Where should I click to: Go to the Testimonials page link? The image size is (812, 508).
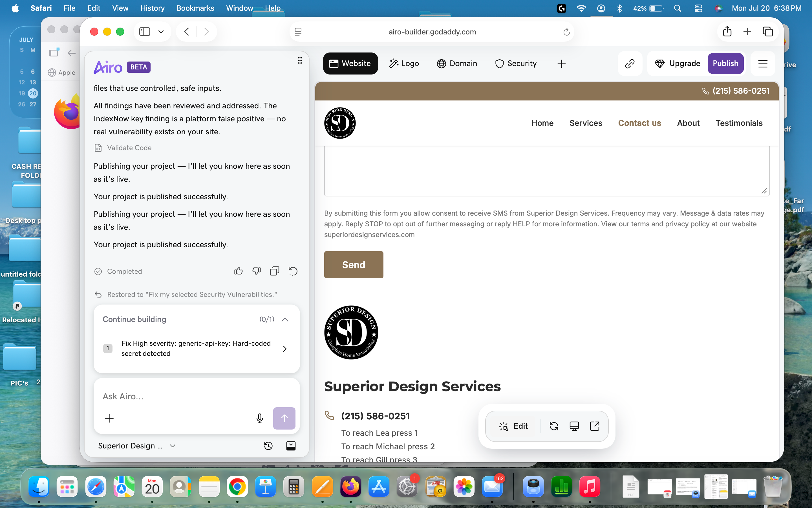(739, 123)
